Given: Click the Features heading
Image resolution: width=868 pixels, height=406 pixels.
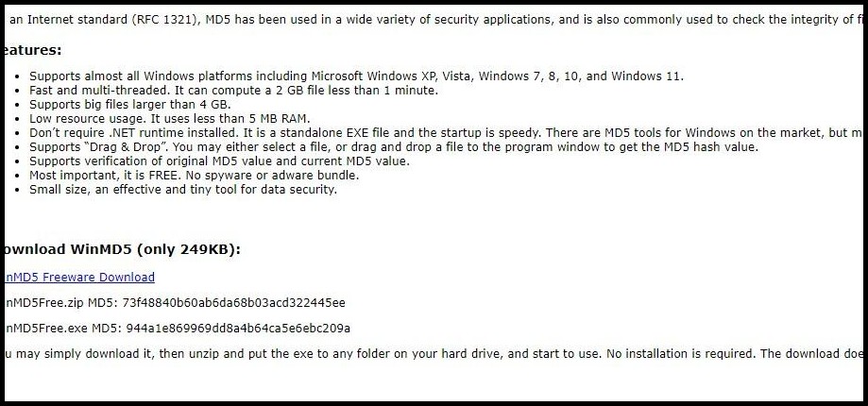Looking at the screenshot, I should click(31, 49).
